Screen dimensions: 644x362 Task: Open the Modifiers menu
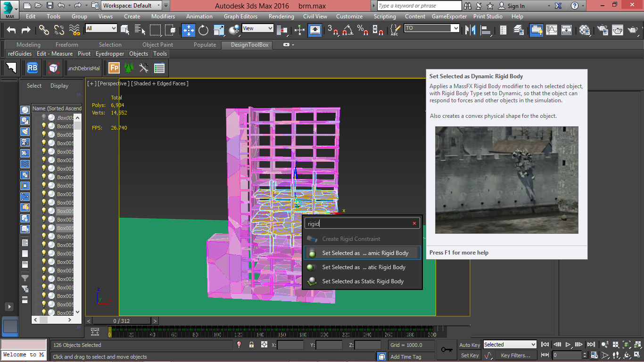click(163, 16)
